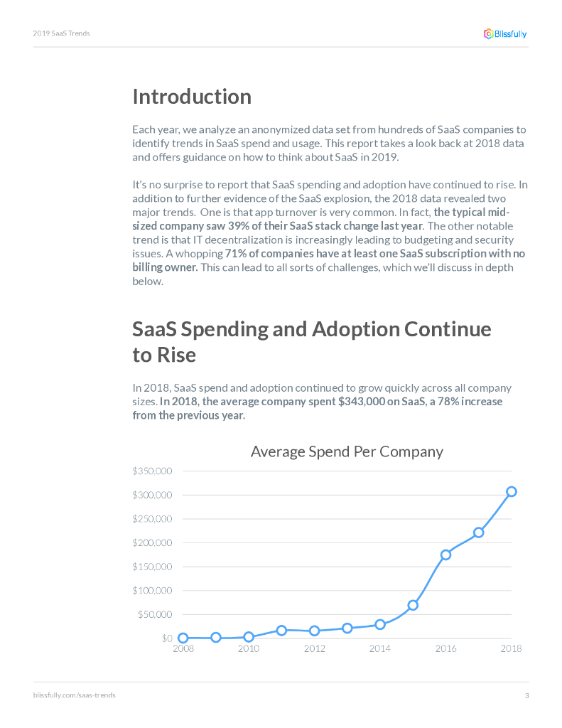
Task: Click the 'Average Spend Per Company' chart title
Action: click(347, 451)
